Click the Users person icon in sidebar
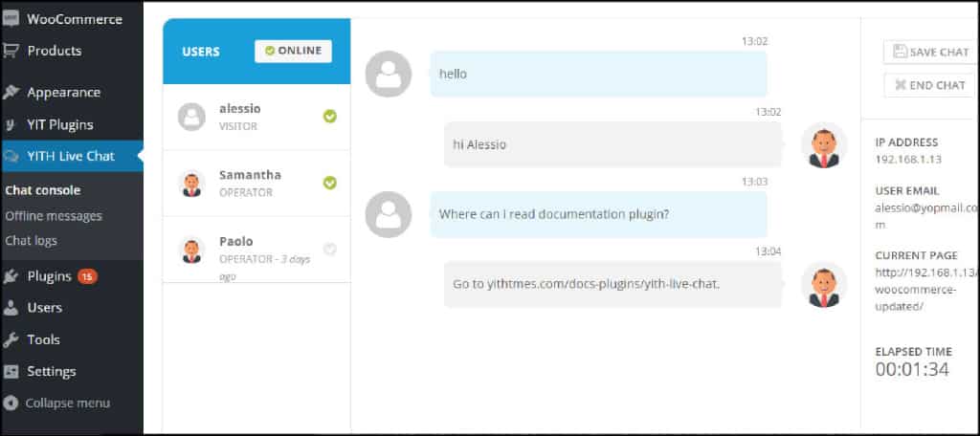 (x=10, y=308)
